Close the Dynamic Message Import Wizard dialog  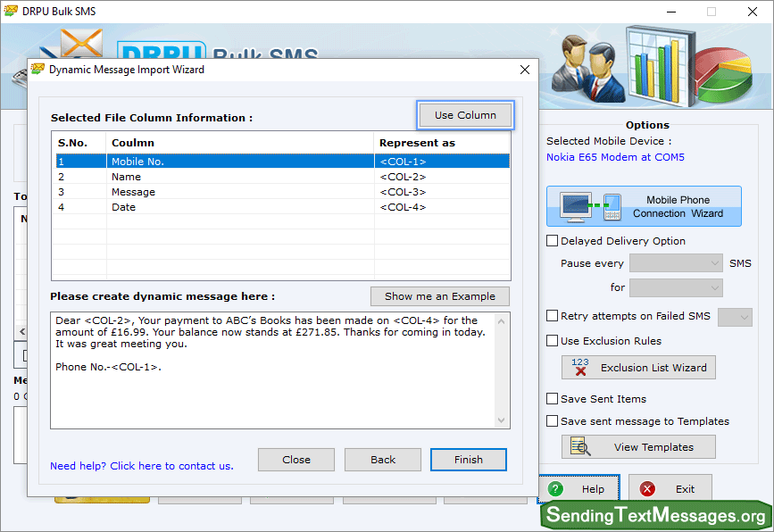pos(525,70)
